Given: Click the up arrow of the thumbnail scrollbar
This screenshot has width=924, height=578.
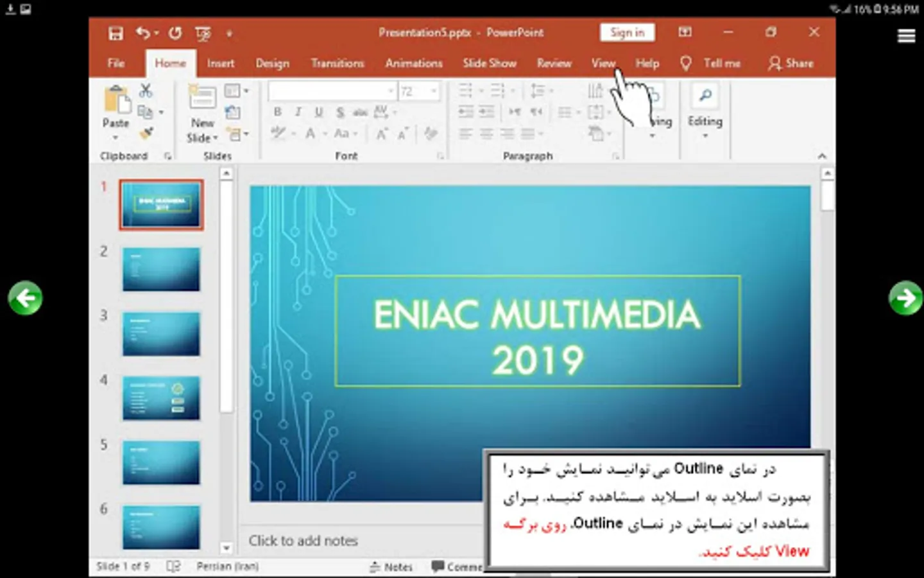Looking at the screenshot, I should [226, 173].
